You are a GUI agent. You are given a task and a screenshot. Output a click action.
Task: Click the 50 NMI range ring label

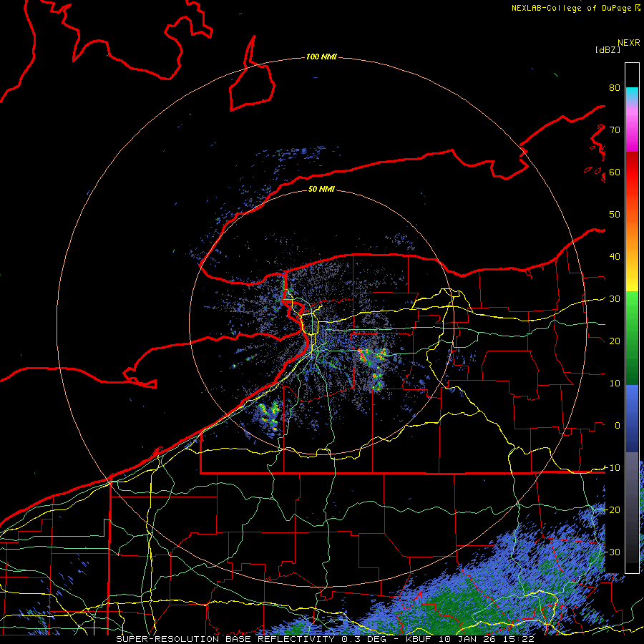point(321,189)
